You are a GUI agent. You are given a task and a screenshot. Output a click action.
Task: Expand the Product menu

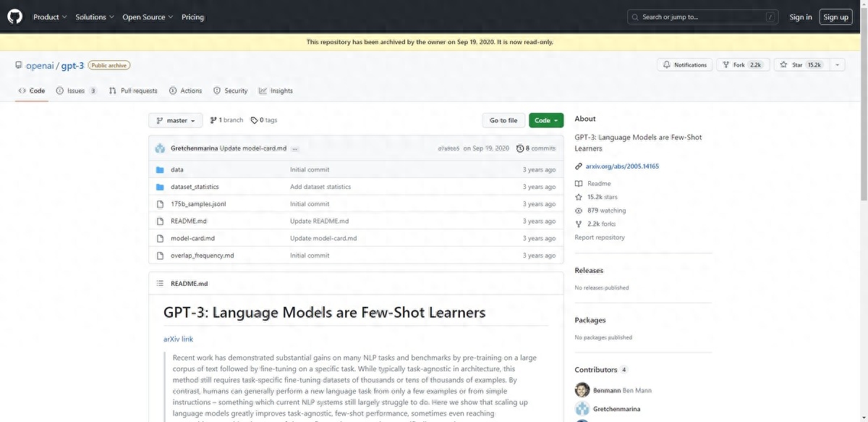[x=50, y=17]
